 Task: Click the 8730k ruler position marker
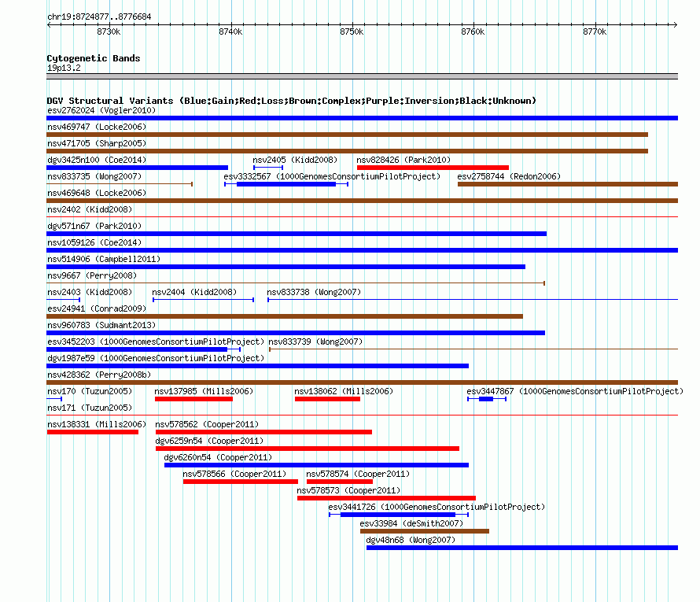pyautogui.click(x=109, y=31)
